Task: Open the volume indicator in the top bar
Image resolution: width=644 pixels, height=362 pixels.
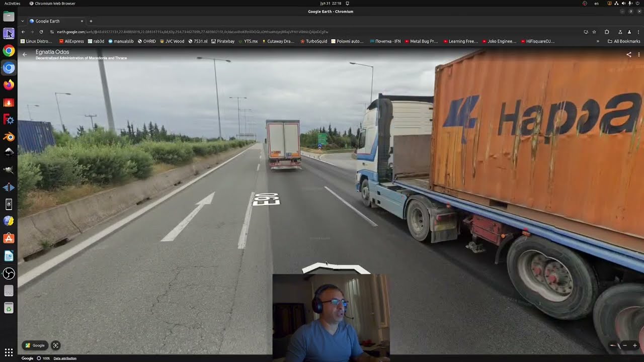Action: tap(623, 4)
